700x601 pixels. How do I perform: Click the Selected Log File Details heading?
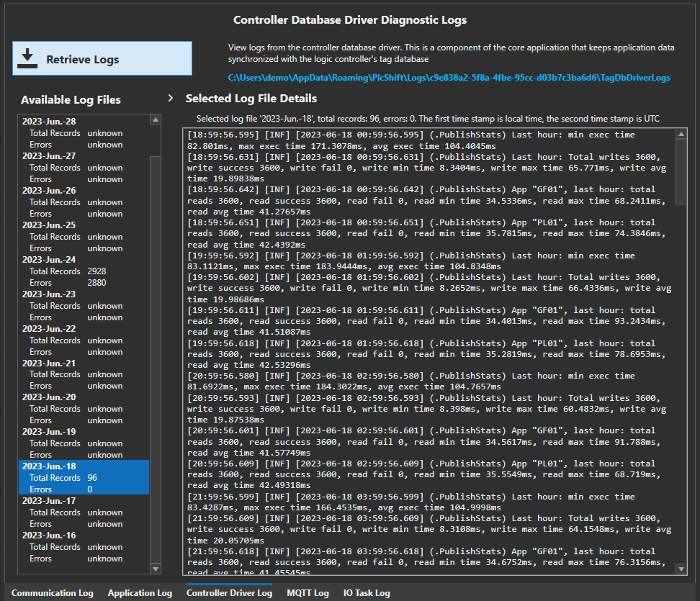coord(251,99)
